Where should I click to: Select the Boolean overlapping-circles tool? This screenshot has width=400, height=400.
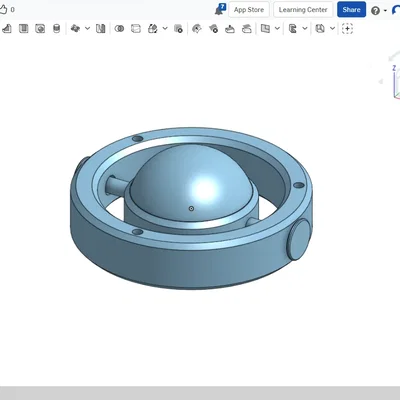click(119, 29)
